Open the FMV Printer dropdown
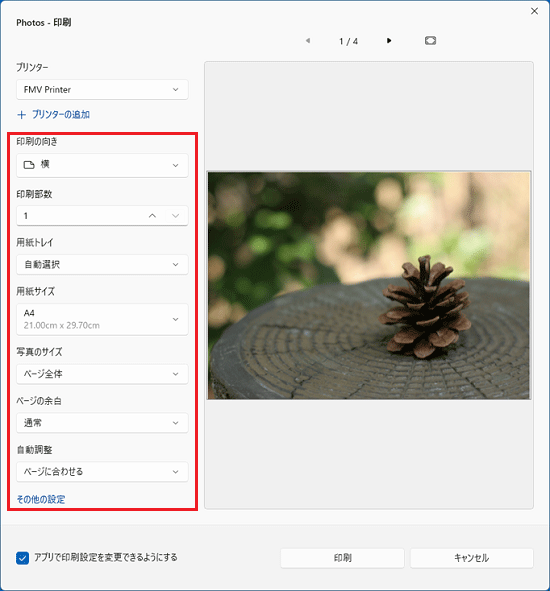This screenshot has width=550, height=591. (102, 89)
